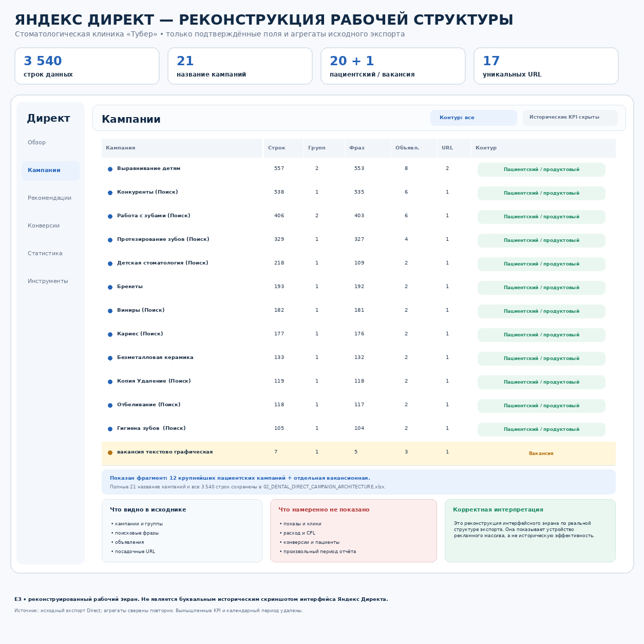Click the dot beside Протезирование зубов (Поиск)
Screen dimensions: 644x644
pos(110,240)
